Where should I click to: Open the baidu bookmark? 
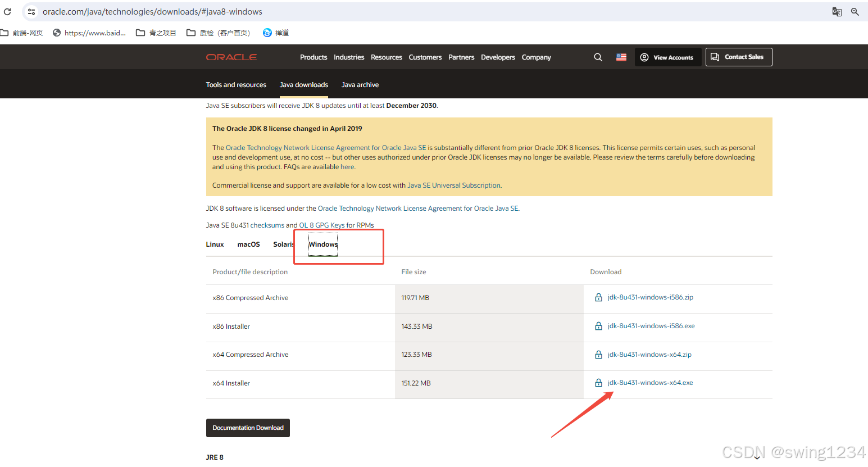pyautogui.click(x=89, y=33)
